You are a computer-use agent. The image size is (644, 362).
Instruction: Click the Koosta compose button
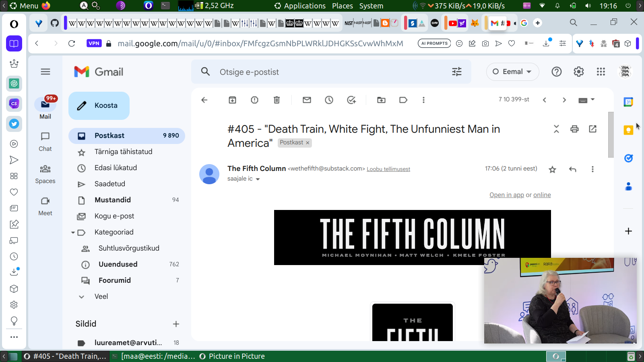[99, 106]
